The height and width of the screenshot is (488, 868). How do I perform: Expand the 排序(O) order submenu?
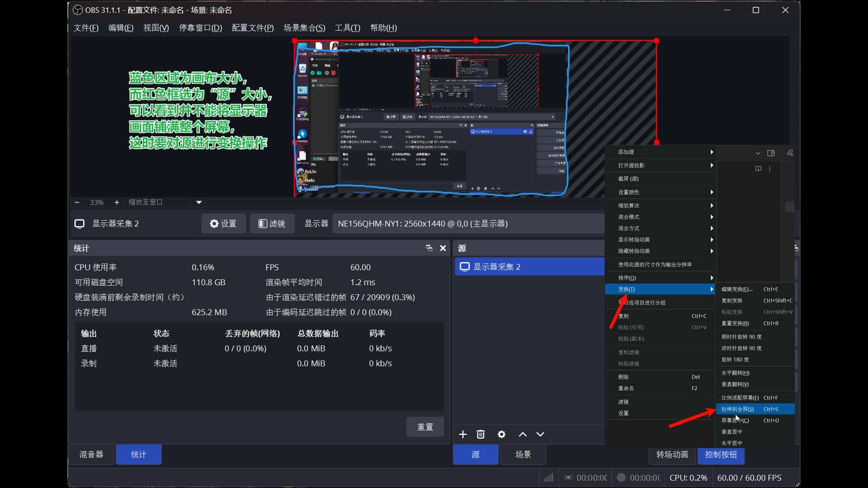coord(660,277)
